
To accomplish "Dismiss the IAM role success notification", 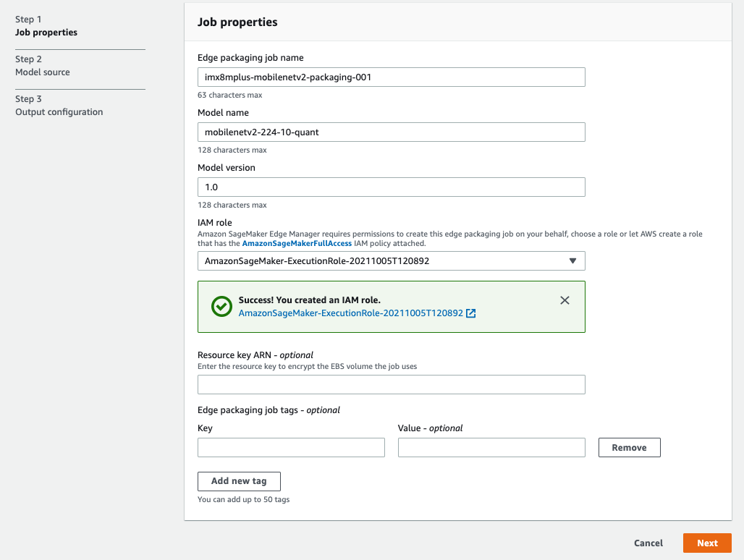I will point(565,300).
